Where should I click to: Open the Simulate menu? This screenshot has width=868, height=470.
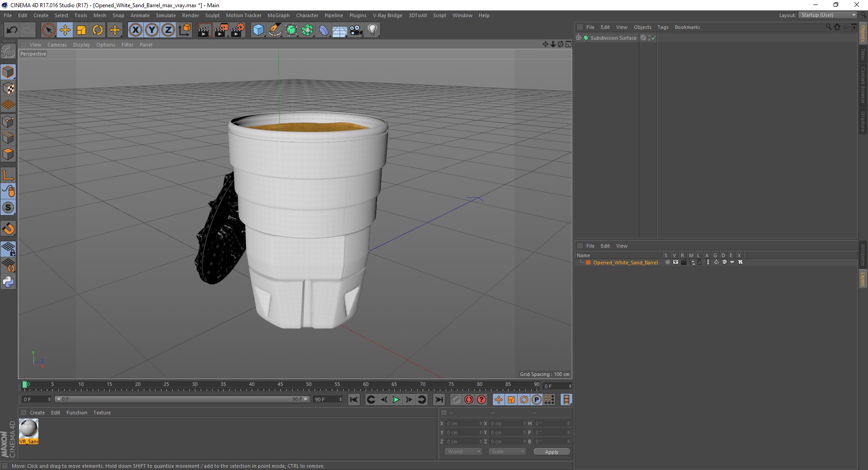pyautogui.click(x=165, y=15)
